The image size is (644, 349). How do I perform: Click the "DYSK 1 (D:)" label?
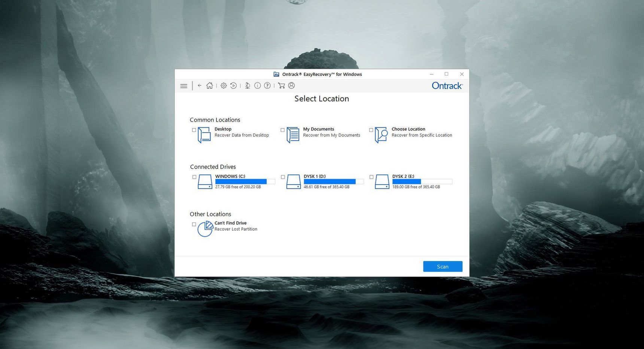315,176
